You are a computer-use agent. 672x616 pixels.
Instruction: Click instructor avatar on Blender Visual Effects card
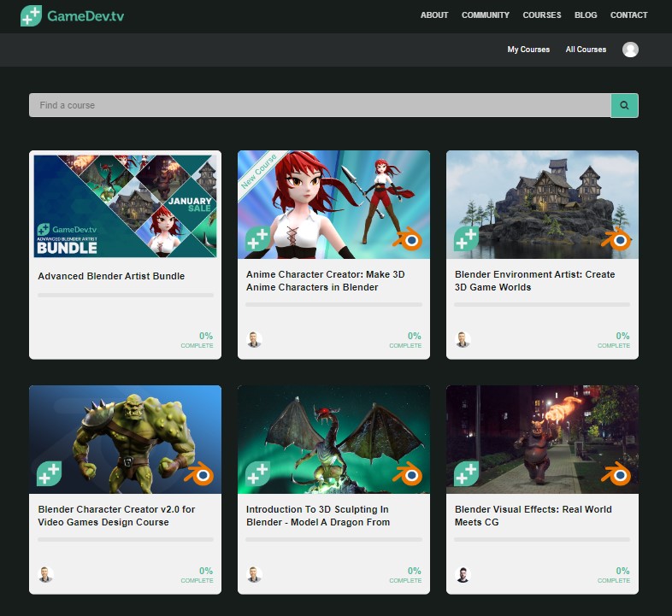(x=463, y=574)
